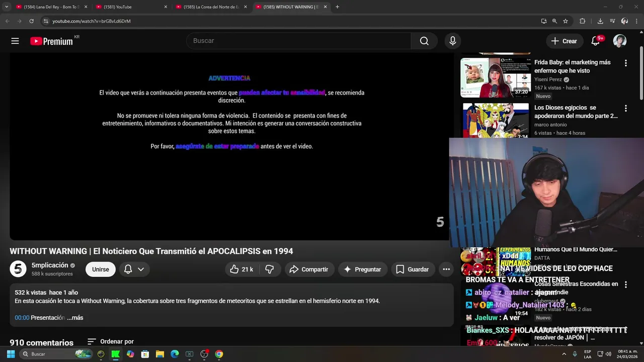This screenshot has height=362, width=644.
Task: Open Frida Baby video thumbnail
Action: (496, 77)
